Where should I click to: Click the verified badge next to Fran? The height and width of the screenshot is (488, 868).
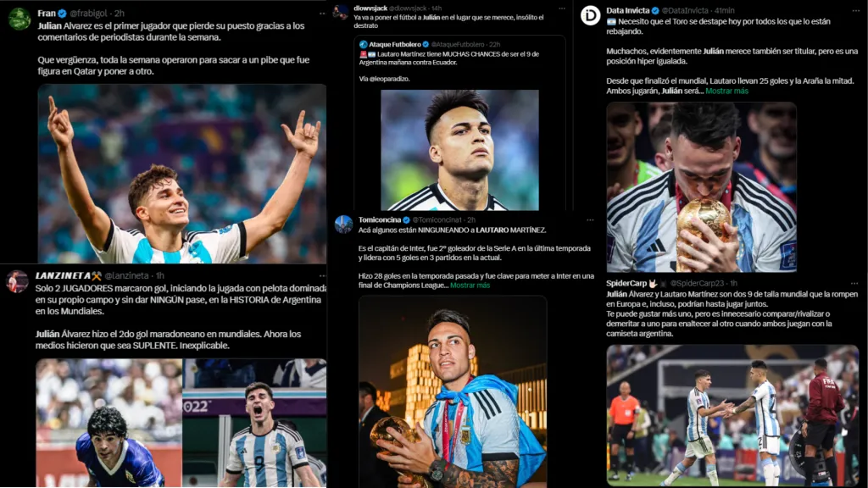(63, 14)
